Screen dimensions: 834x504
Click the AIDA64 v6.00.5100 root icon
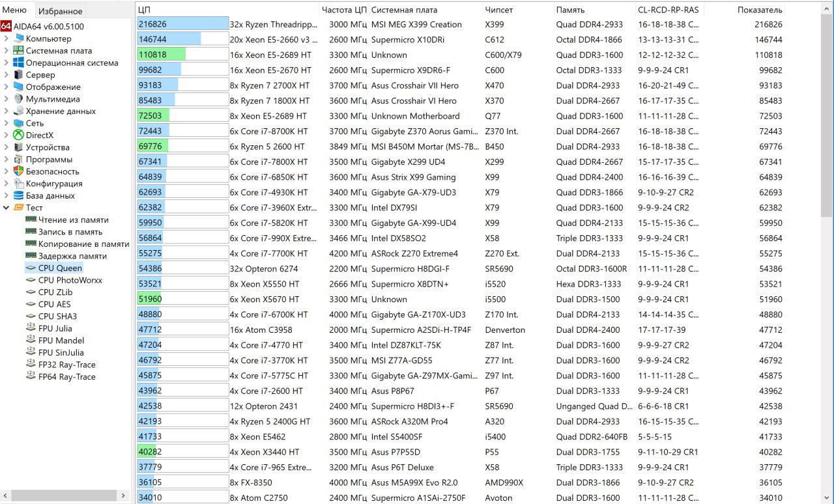point(6,27)
